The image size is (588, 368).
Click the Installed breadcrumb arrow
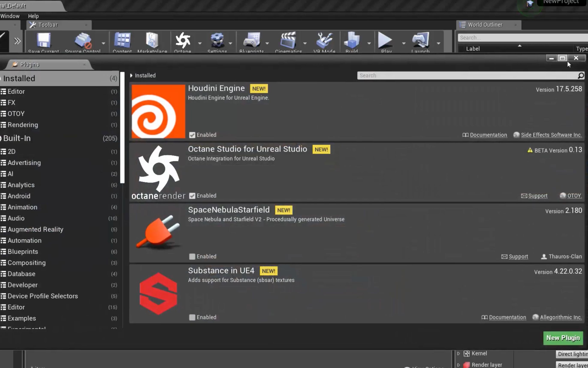point(131,75)
